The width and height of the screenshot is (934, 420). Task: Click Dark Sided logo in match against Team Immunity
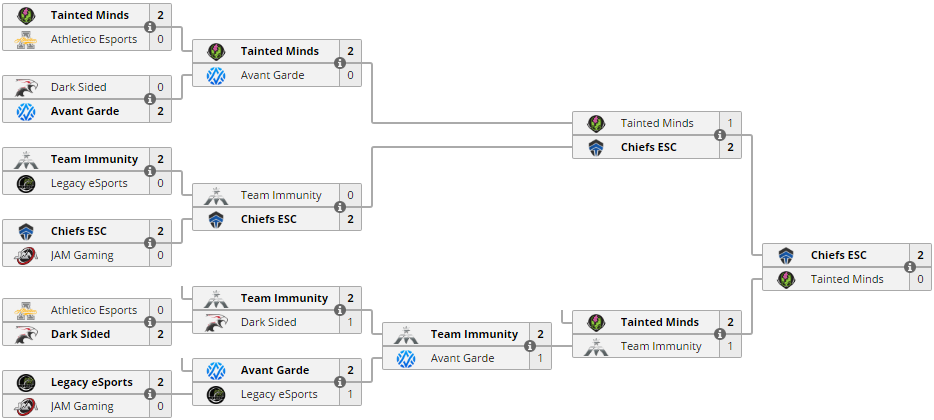[x=216, y=322]
